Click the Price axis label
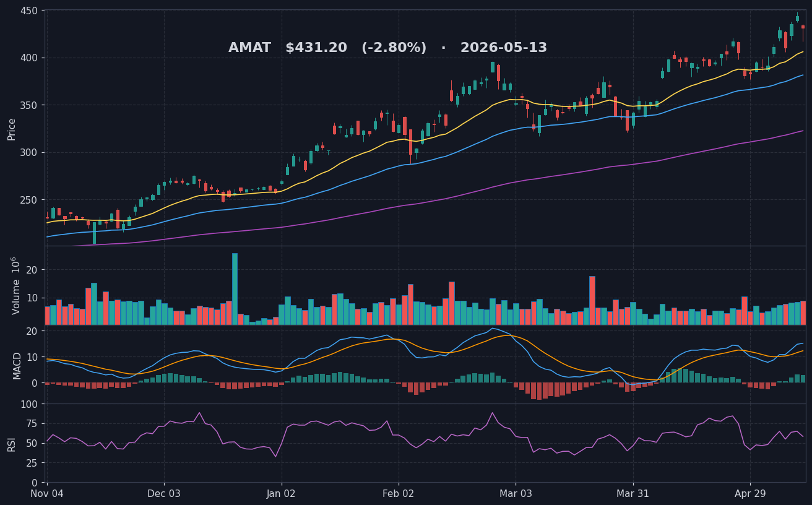 click(x=12, y=129)
